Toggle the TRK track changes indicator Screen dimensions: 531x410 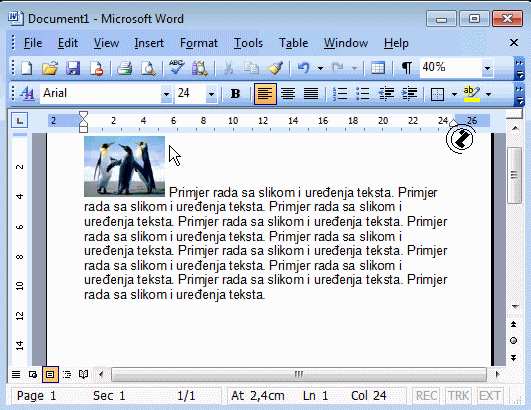click(458, 395)
